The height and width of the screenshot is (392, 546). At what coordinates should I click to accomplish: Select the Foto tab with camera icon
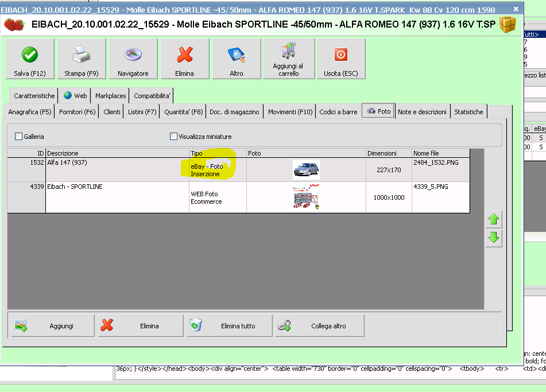pos(378,111)
